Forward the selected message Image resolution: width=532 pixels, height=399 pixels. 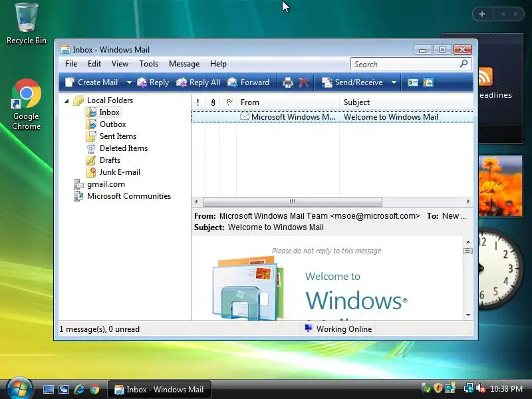click(248, 82)
